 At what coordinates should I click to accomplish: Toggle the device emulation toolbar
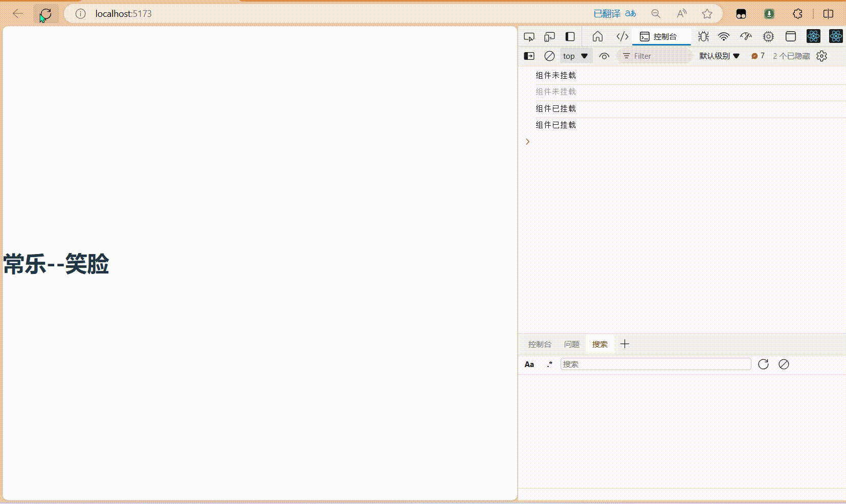point(549,36)
